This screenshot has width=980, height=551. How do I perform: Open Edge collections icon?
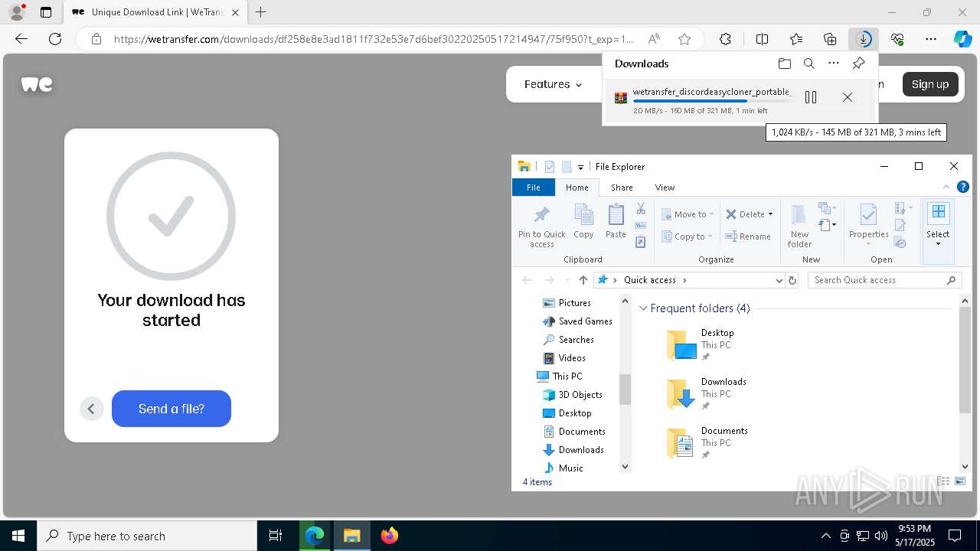coord(830,39)
